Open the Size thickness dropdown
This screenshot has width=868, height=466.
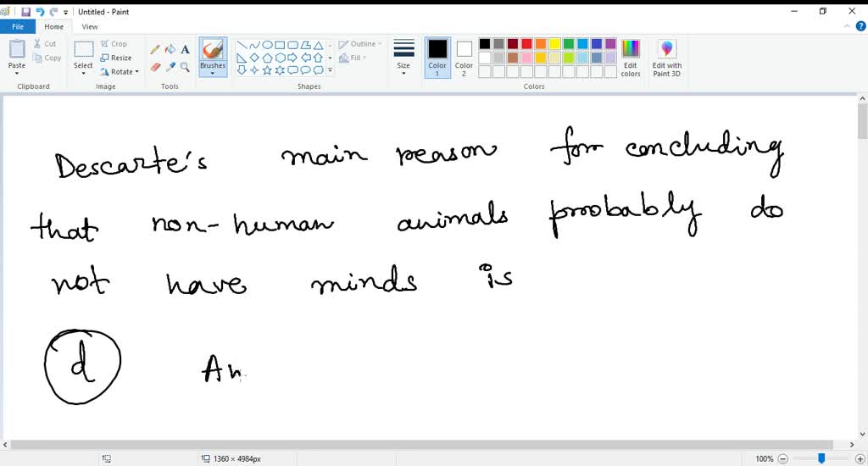click(403, 57)
